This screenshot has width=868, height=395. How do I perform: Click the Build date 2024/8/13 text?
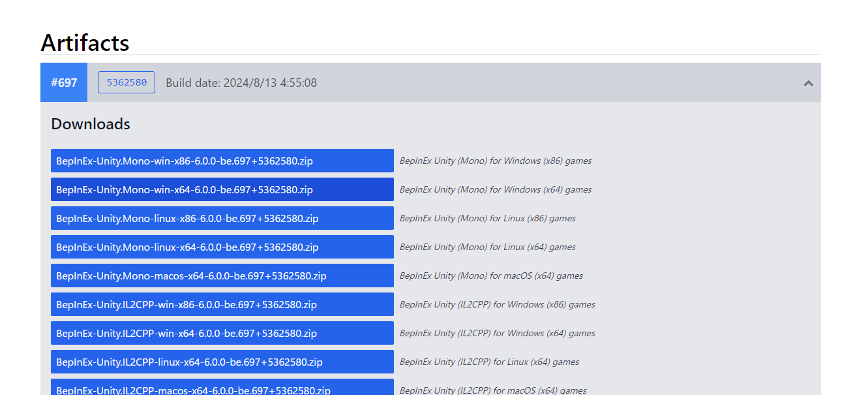point(241,83)
